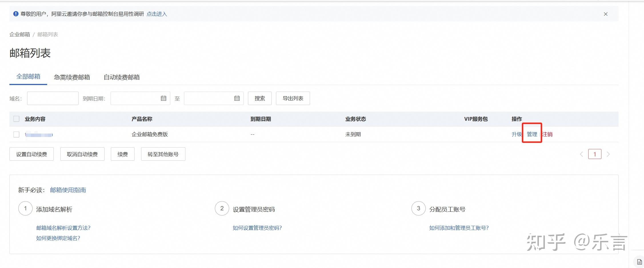Open the start date calendar picker

[x=163, y=98]
